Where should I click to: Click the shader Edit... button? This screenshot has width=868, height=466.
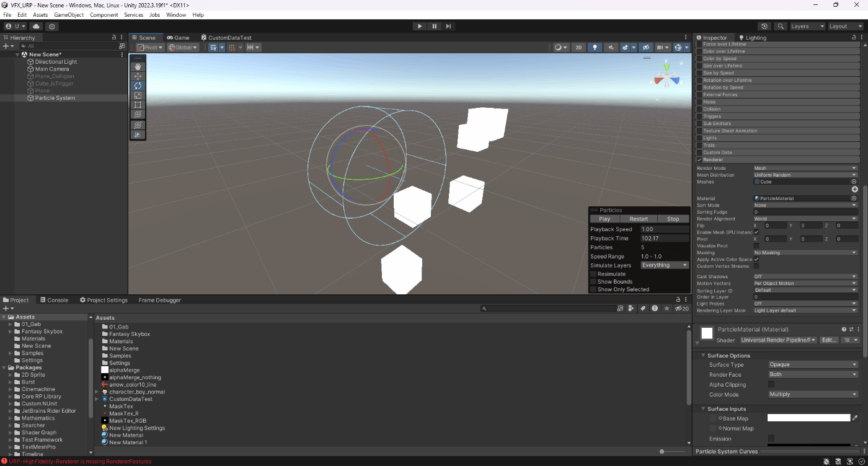pyautogui.click(x=829, y=340)
